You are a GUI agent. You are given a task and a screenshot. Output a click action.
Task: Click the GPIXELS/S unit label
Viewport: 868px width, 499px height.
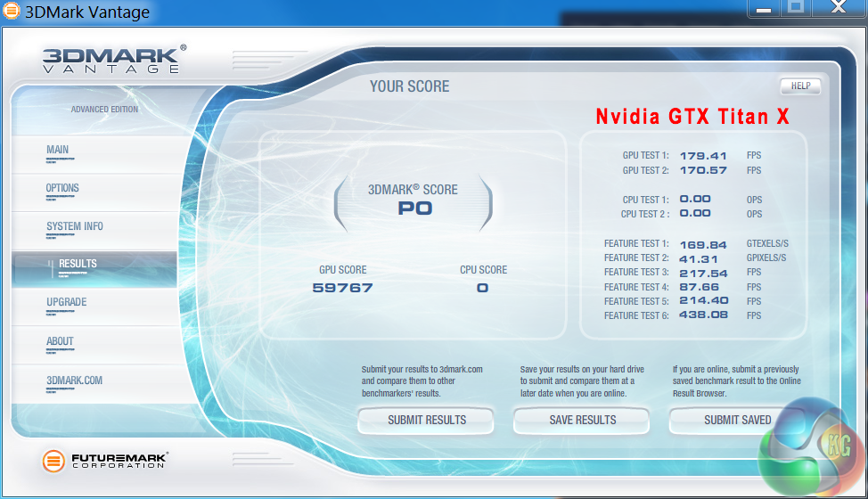pos(766,258)
